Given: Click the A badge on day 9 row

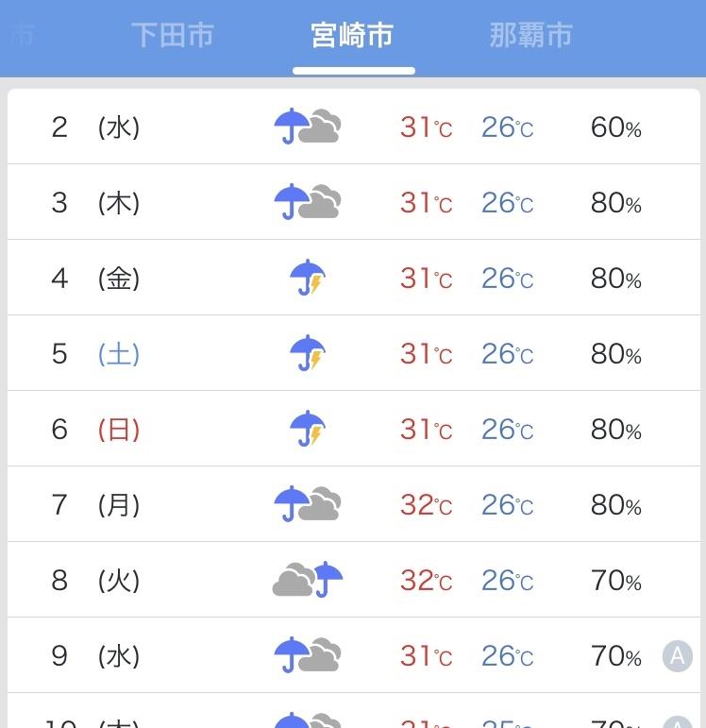Looking at the screenshot, I should [x=678, y=656].
